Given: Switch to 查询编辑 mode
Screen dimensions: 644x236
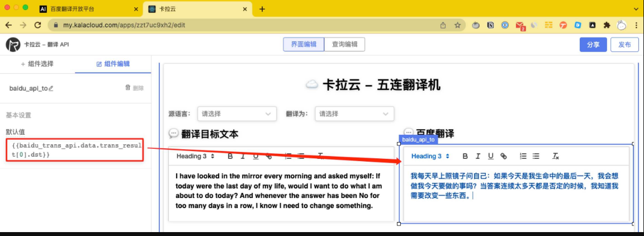Looking at the screenshot, I should pyautogui.click(x=344, y=44).
